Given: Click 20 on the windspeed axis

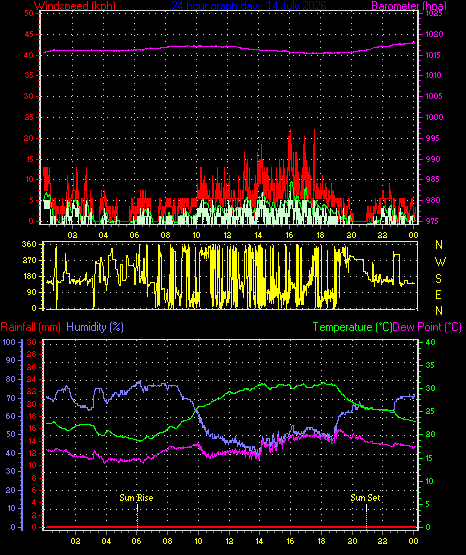Looking at the screenshot, I should (x=29, y=138).
